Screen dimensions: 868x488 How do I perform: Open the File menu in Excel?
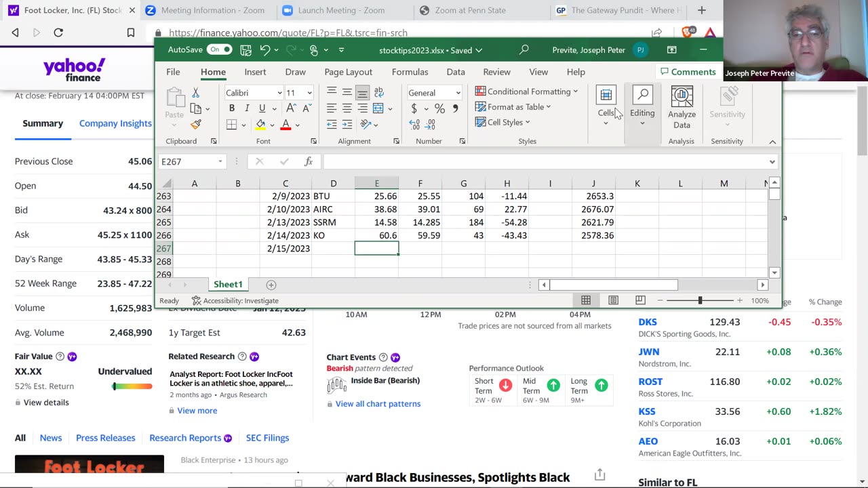click(173, 72)
